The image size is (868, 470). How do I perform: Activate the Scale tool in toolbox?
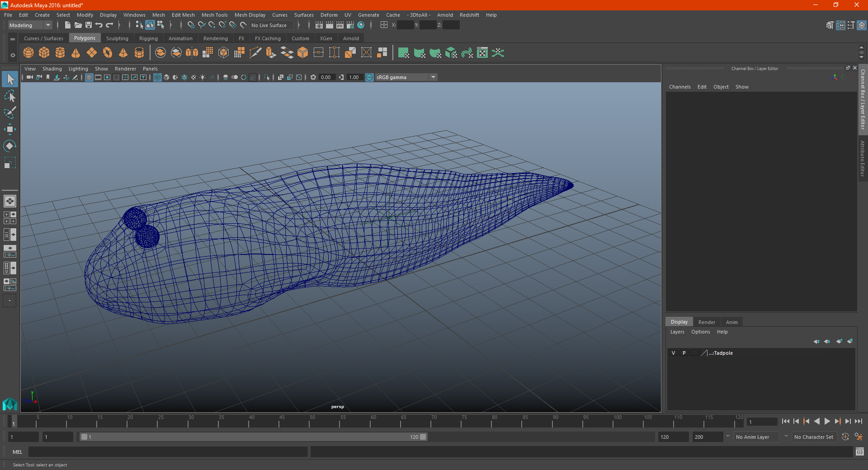point(10,163)
